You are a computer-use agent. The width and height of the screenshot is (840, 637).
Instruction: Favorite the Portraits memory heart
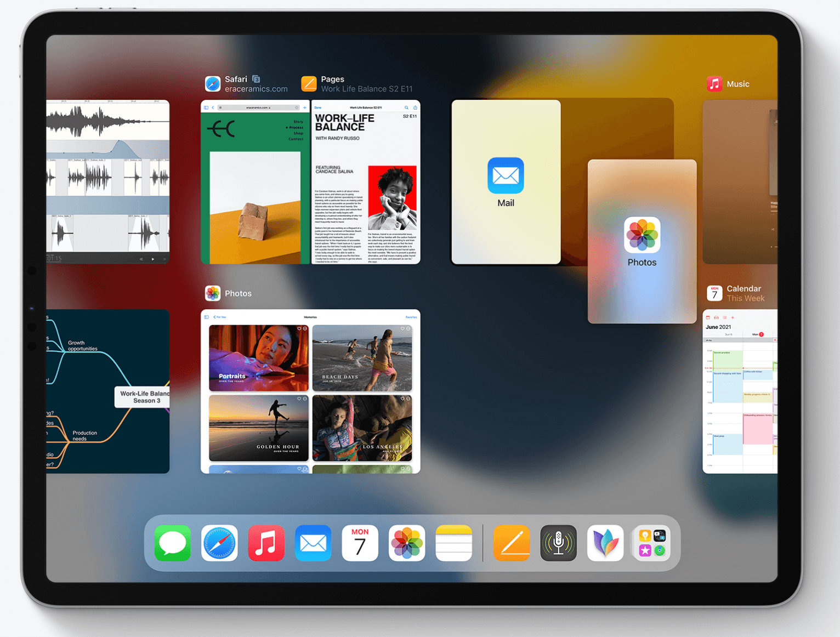299,329
